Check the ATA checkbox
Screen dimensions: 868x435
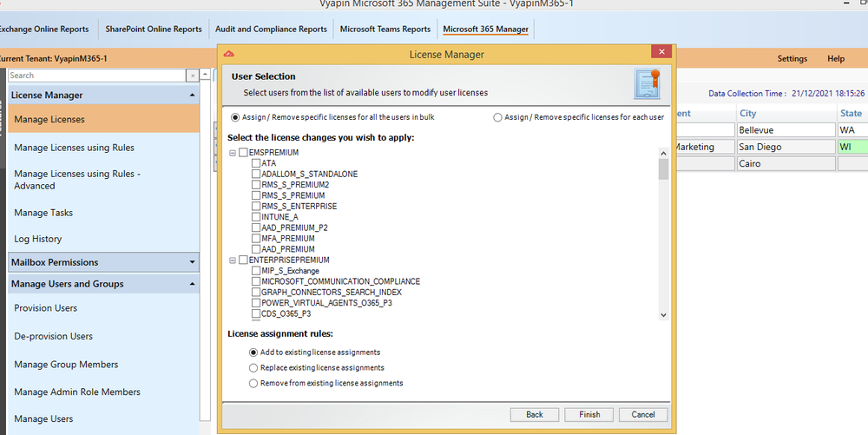(x=256, y=163)
